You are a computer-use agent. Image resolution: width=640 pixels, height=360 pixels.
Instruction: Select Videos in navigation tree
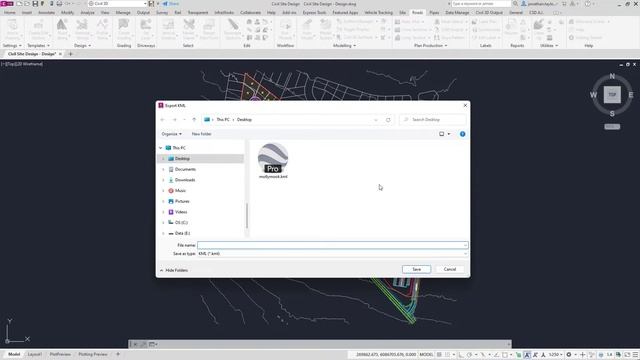click(181, 212)
